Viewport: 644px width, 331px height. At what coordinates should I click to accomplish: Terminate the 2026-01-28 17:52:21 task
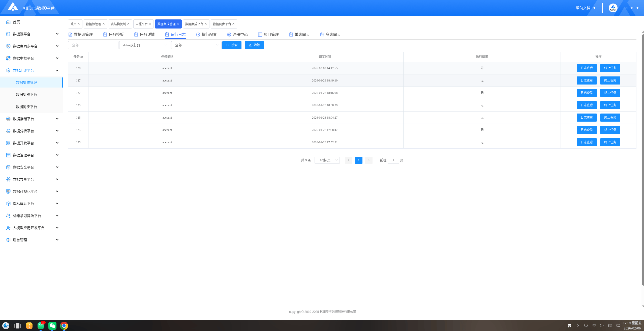[x=610, y=142]
